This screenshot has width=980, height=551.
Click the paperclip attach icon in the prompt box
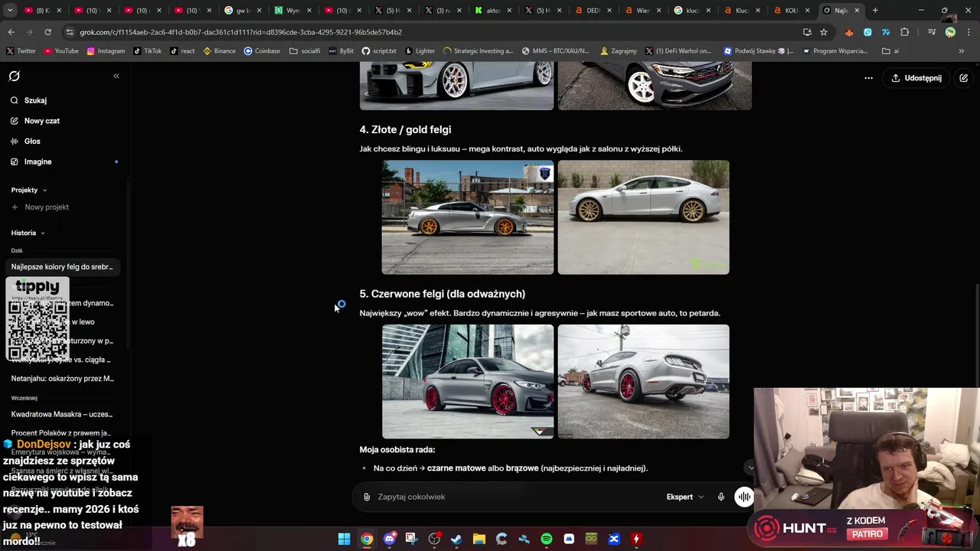(367, 497)
